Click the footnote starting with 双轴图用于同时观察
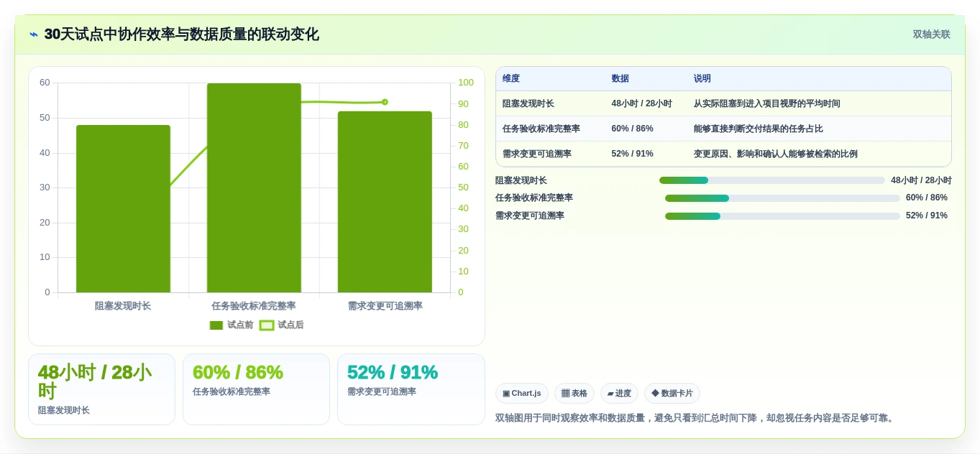980x454 pixels. (x=695, y=418)
